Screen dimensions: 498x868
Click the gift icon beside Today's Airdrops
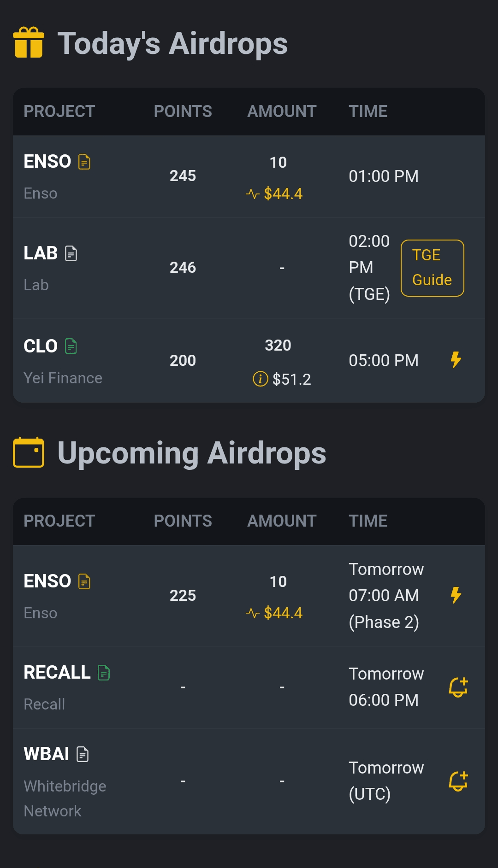pos(29,42)
